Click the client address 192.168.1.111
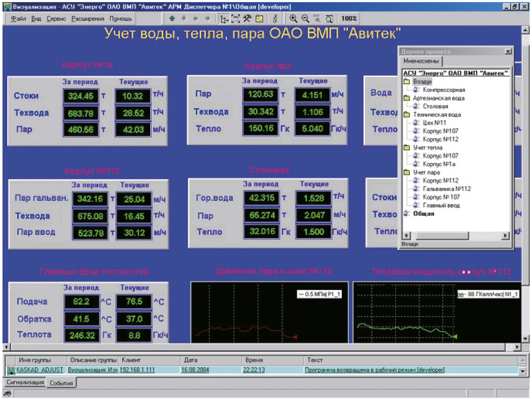The width and height of the screenshot is (532, 400). [x=137, y=370]
